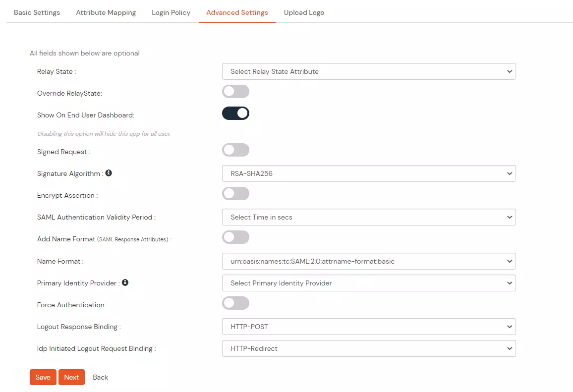Screen dimensions: 573x392
Task: Open the Logout Response Binding dropdown
Action: 369,327
